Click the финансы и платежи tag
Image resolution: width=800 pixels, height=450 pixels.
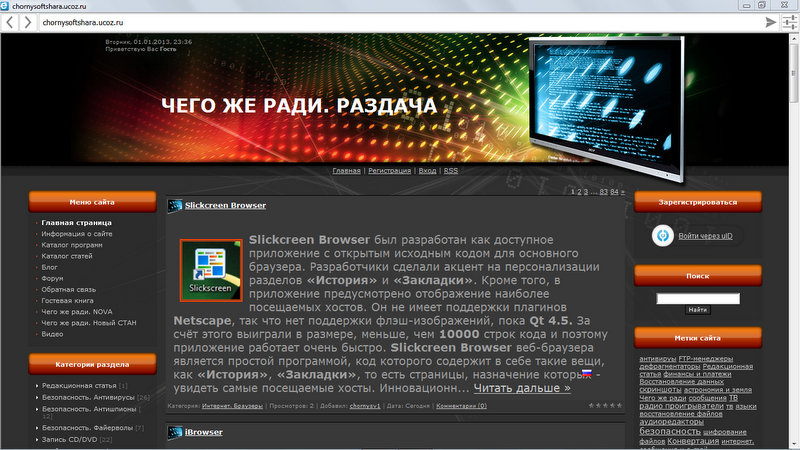pyautogui.click(x=697, y=374)
